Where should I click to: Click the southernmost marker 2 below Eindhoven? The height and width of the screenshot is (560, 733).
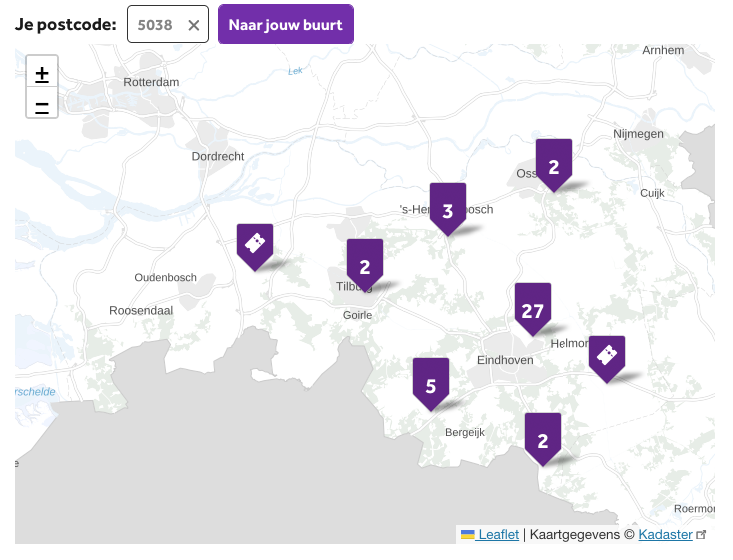point(542,438)
